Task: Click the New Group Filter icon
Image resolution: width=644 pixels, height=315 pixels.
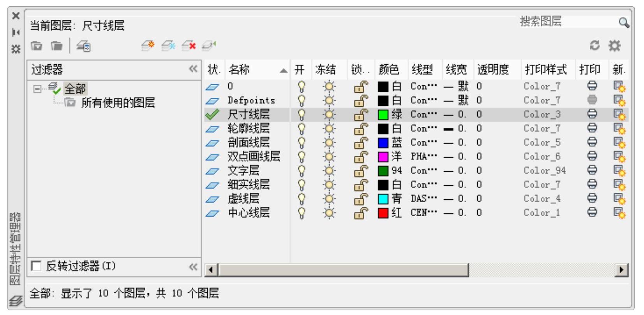Action: click(56, 46)
